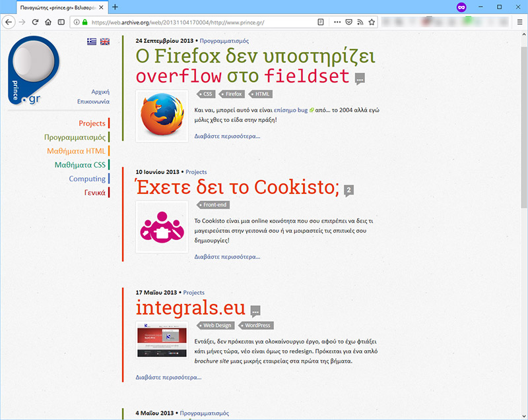Show sidebars using the toolbar sidebar icon
528x420 pixels.
pyautogui.click(x=61, y=22)
